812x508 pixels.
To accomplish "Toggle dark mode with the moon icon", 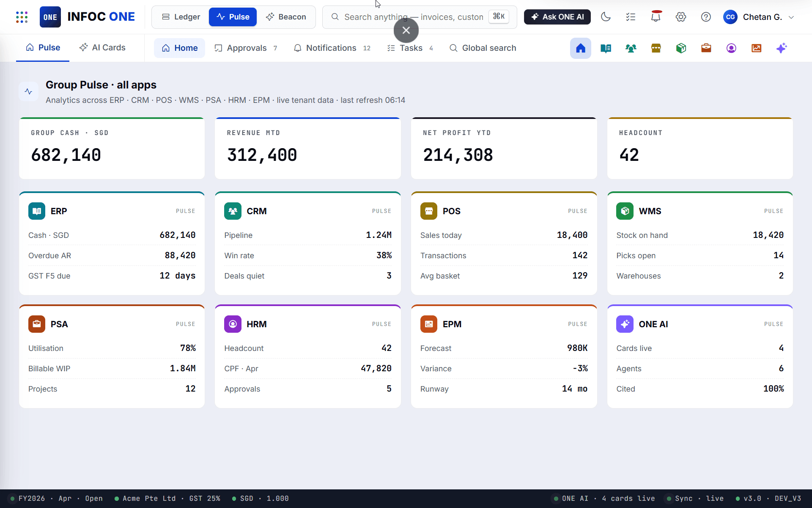I will (x=606, y=17).
